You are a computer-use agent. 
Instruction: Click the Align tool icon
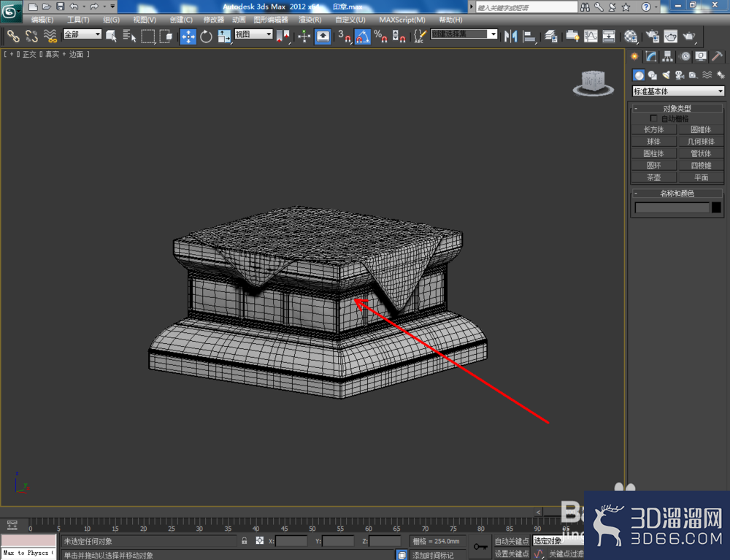coord(529,37)
